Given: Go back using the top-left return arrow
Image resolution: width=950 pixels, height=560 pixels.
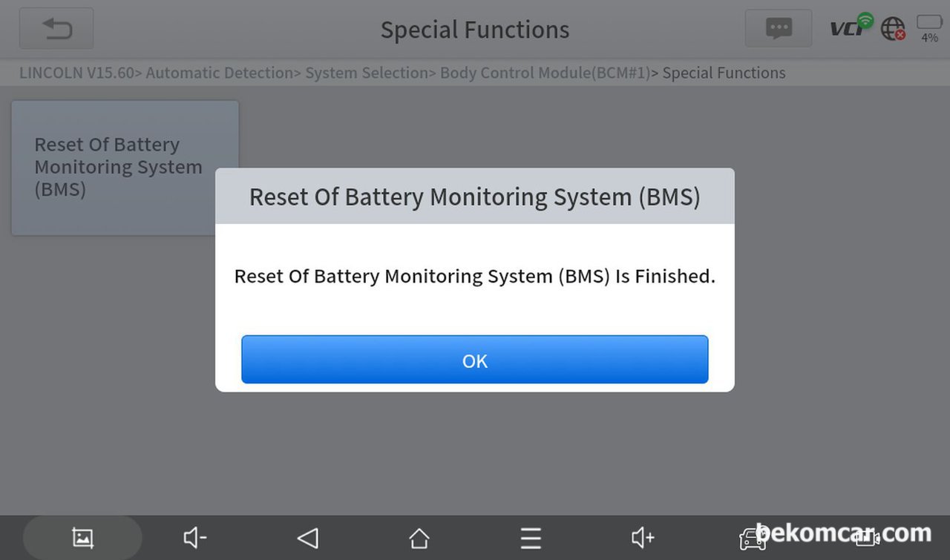Looking at the screenshot, I should tap(56, 29).
